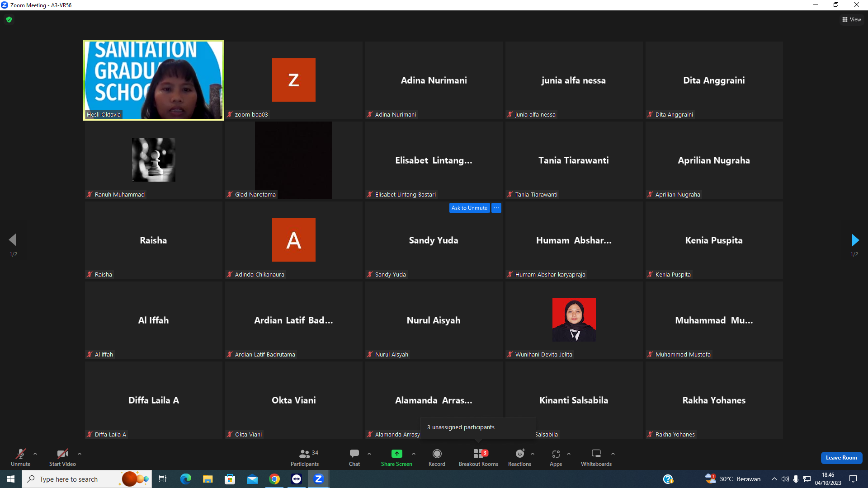Click the microphone tray icon
Screen dimensions: 868x488
(x=796, y=479)
